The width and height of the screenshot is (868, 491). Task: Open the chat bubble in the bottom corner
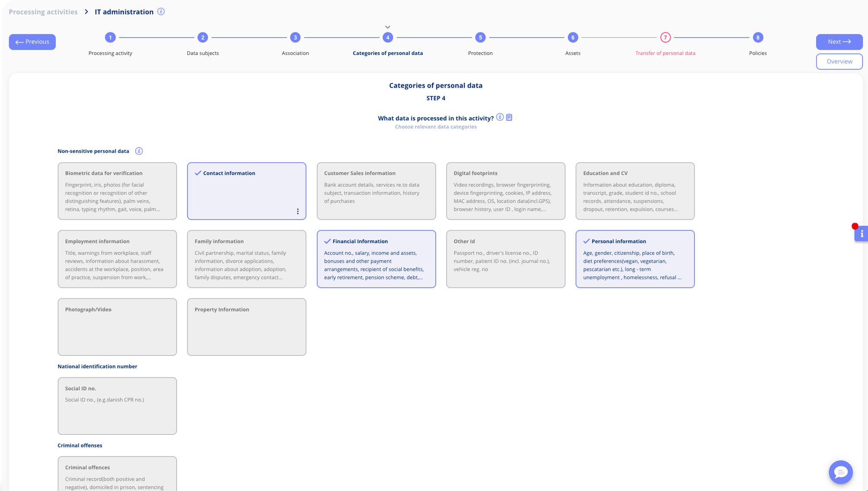[x=840, y=472]
